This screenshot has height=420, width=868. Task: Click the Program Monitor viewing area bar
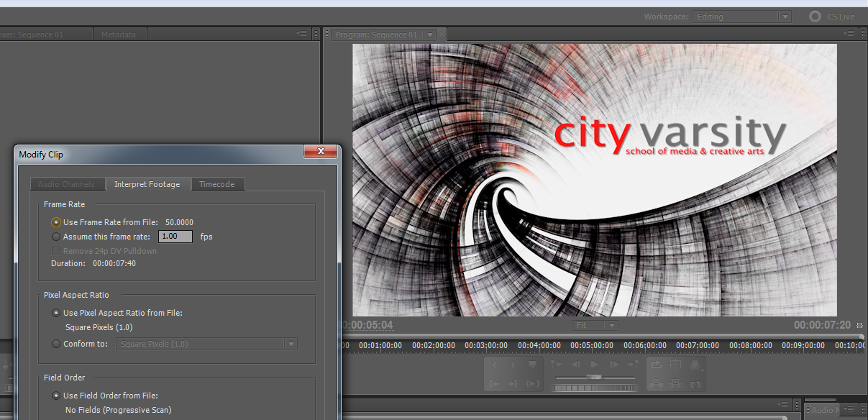[601, 337]
